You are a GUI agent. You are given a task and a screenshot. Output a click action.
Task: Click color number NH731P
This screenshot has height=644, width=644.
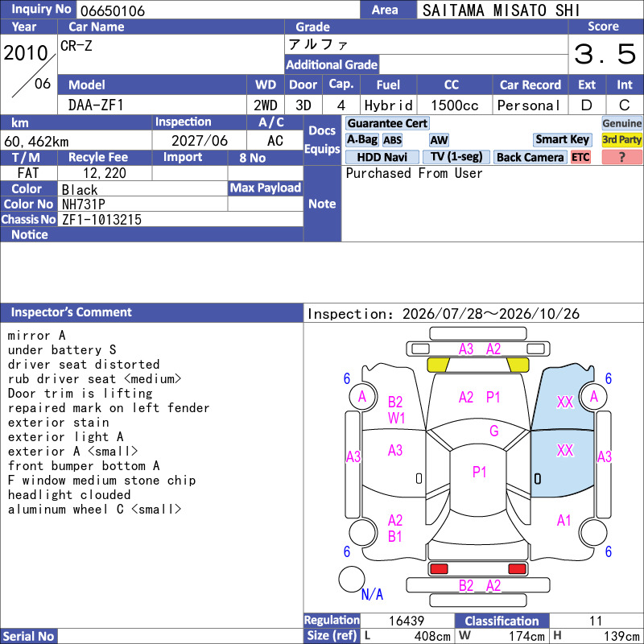[x=84, y=204]
